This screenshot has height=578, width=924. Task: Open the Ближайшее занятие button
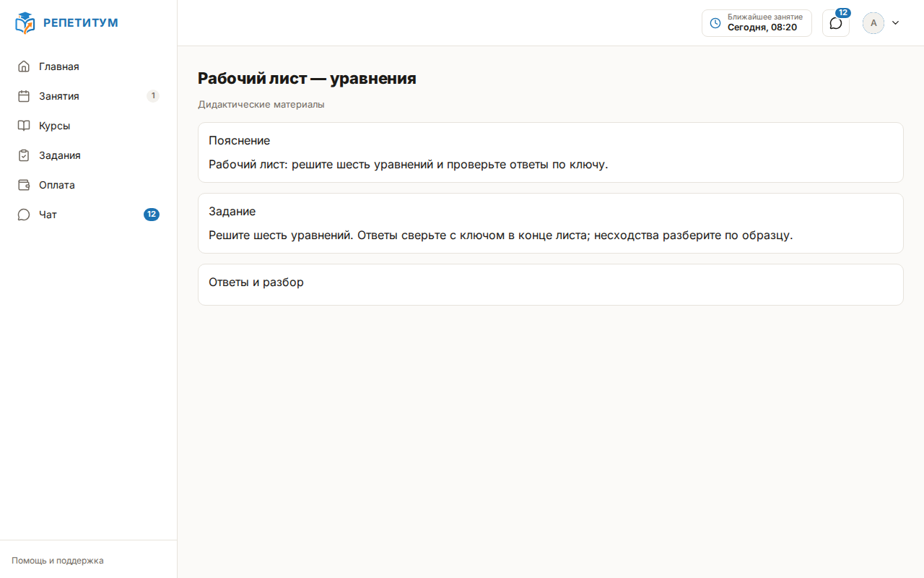pyautogui.click(x=757, y=23)
